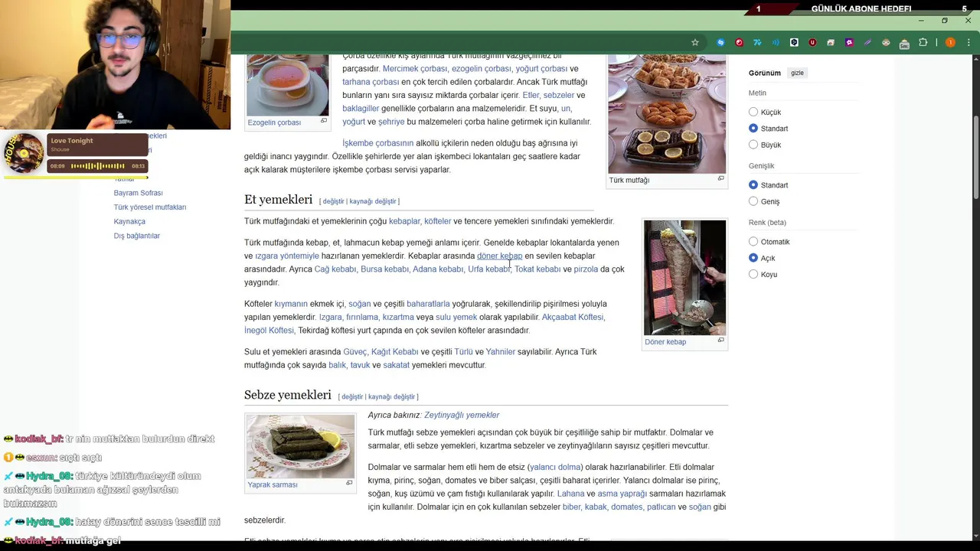Jump to Dış bağlantılar section
Image resolution: width=980 pixels, height=551 pixels.
(x=137, y=236)
